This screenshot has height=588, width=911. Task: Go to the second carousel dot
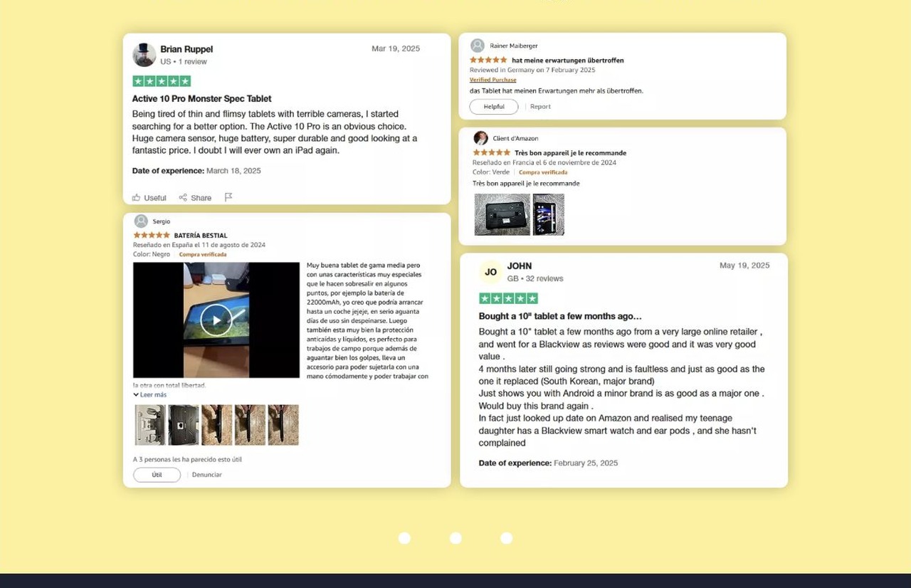coord(455,538)
